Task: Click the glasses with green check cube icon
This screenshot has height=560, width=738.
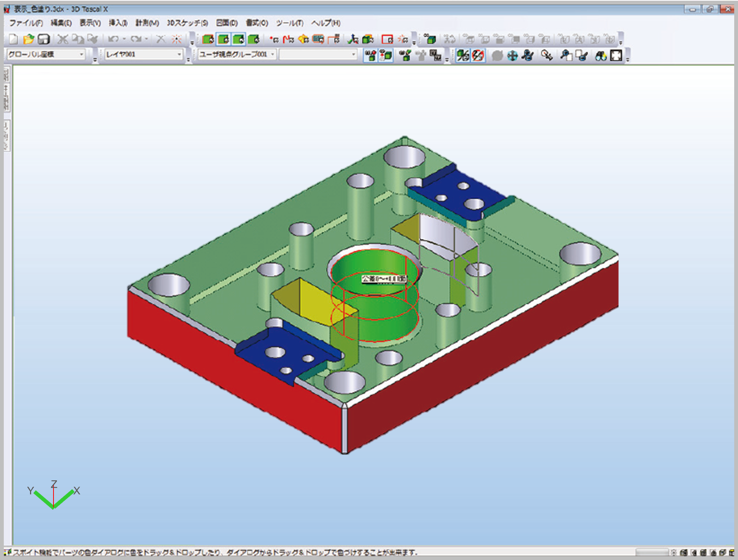Action: (x=405, y=55)
